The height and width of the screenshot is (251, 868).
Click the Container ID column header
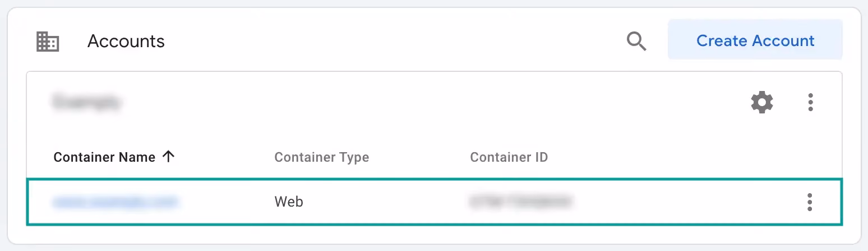(509, 157)
